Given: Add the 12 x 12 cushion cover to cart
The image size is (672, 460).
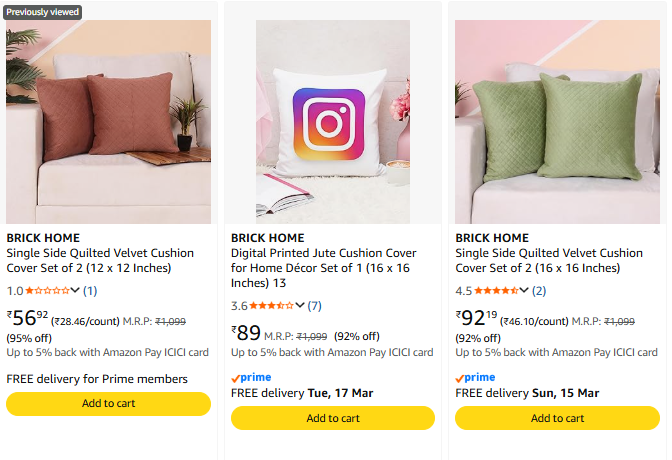Looking at the screenshot, I should [108, 403].
